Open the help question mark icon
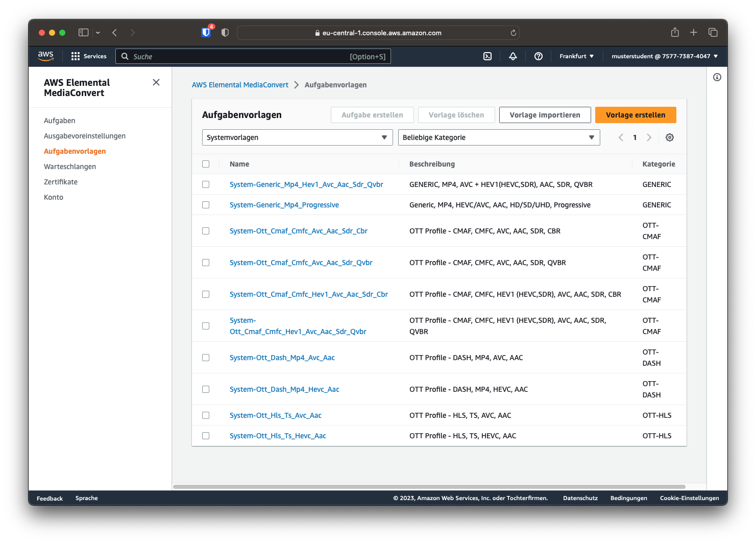Viewport: 756px width, 543px height. [539, 56]
